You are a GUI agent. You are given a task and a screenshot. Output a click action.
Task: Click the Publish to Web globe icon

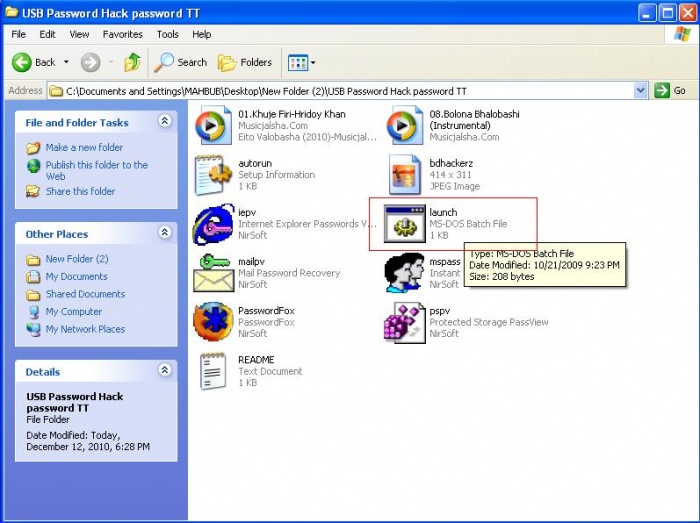click(x=33, y=166)
